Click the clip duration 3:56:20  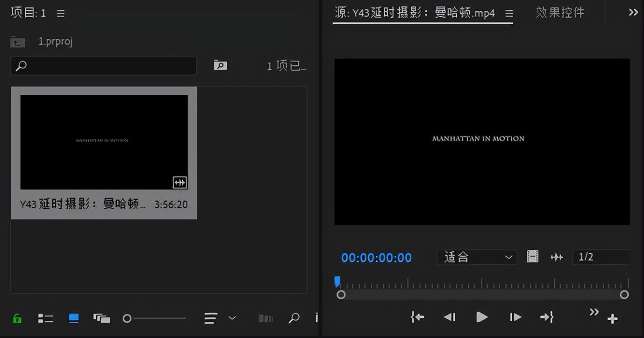(171, 204)
